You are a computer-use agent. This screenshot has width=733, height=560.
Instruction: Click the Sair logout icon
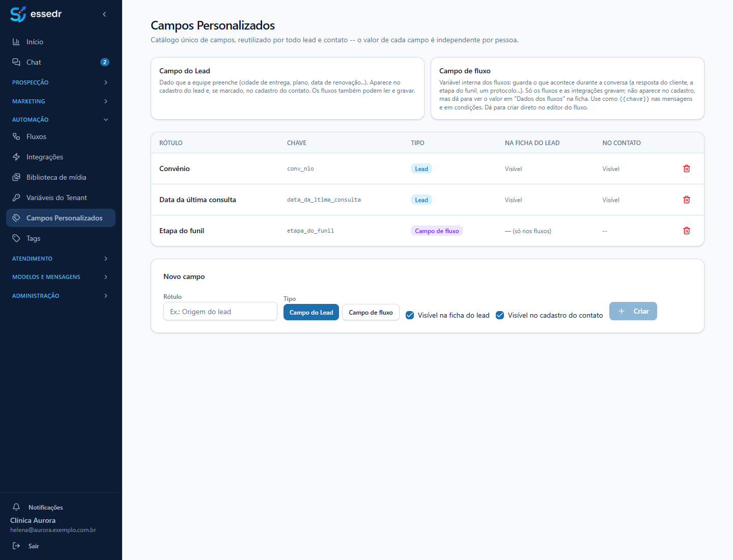[16, 546]
